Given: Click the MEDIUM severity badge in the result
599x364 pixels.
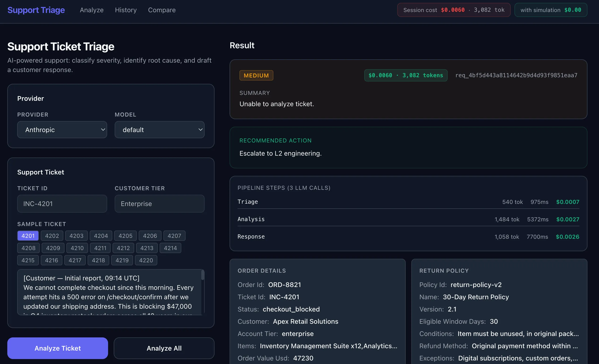Looking at the screenshot, I should tap(256, 75).
